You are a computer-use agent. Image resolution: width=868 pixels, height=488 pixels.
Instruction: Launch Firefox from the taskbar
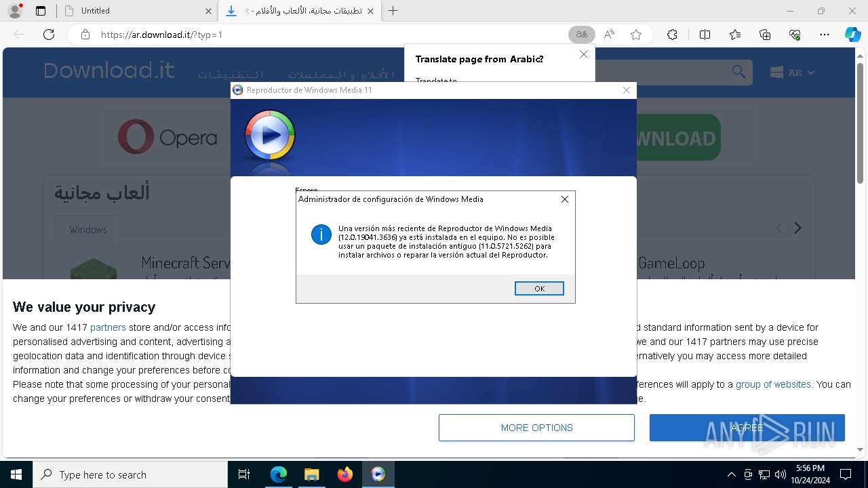point(345,474)
